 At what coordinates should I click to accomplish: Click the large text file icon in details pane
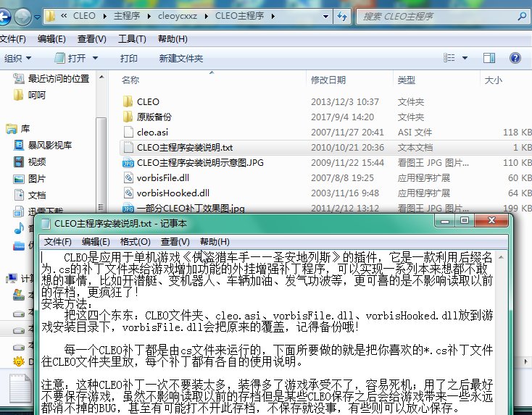click(21, 387)
